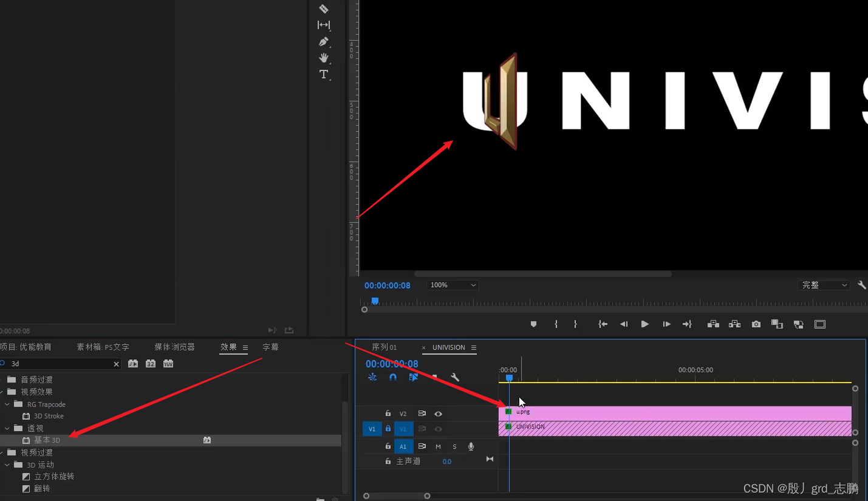Screen dimensions: 868x501
Task: Solo the A1 audio track
Action: click(454, 446)
